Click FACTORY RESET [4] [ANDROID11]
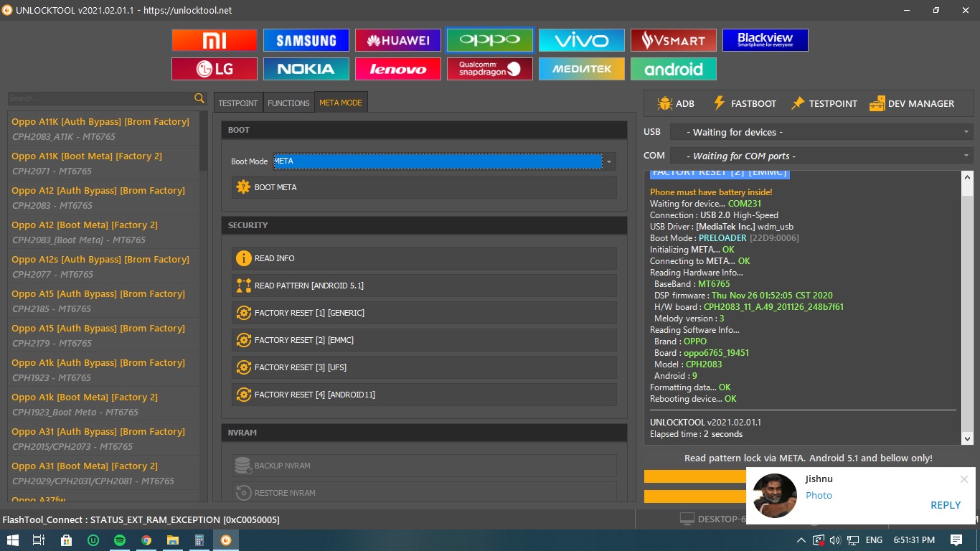Viewport: 980px width, 551px height. [x=424, y=395]
